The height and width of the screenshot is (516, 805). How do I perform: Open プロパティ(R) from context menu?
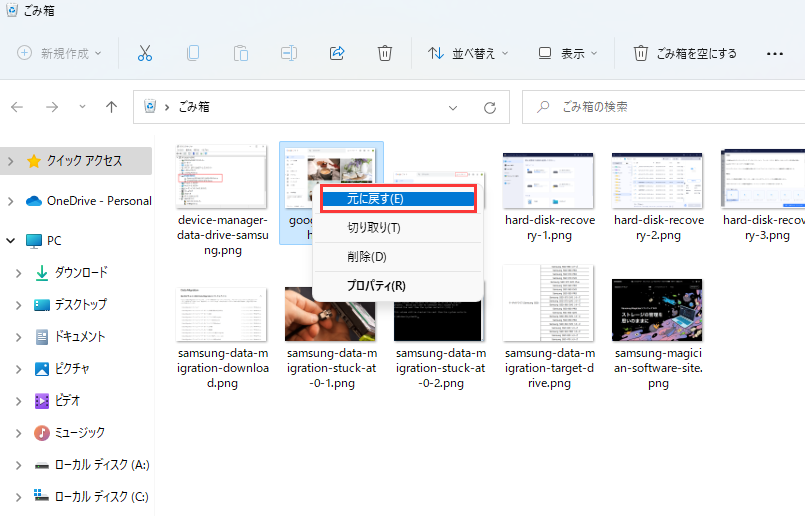click(376, 286)
